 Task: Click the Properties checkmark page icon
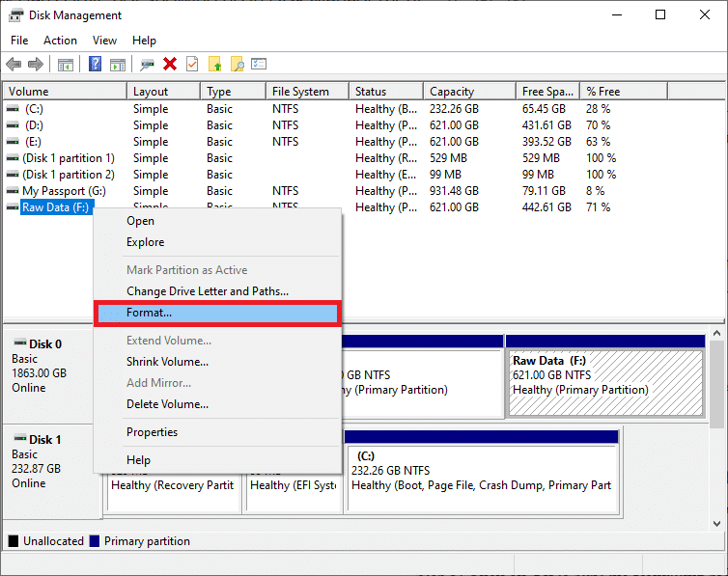tap(192, 65)
